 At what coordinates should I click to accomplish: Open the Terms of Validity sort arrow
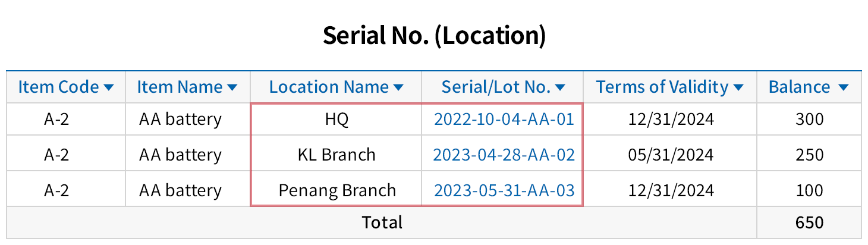(738, 87)
